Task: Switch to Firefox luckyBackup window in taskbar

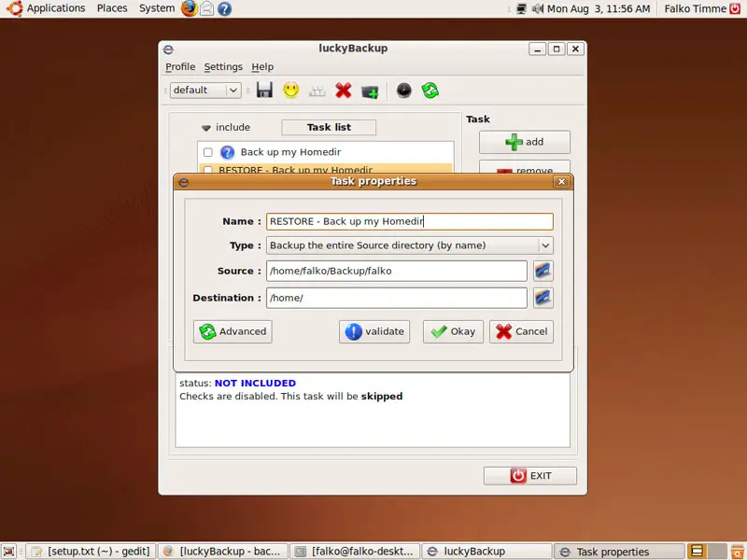Action: point(223,552)
